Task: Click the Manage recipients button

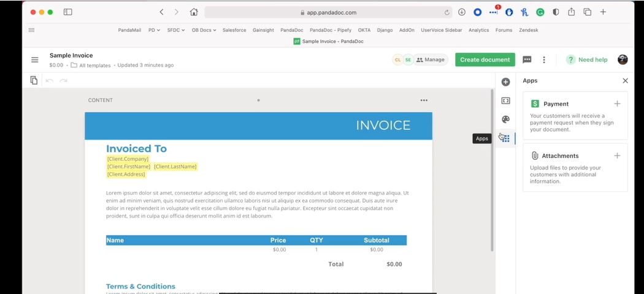Action: click(x=431, y=60)
